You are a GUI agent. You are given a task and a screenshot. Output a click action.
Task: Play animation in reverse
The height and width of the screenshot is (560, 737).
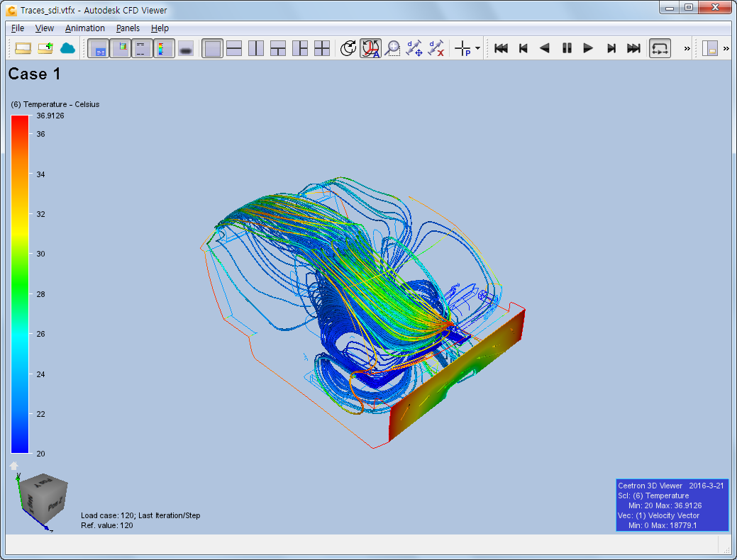point(545,48)
